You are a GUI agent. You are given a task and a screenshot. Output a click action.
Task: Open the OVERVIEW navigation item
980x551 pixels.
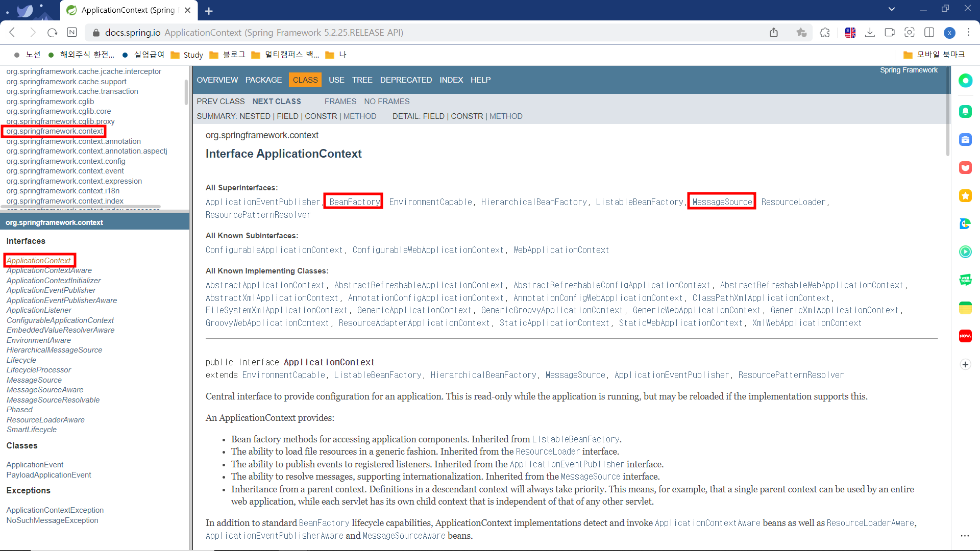pos(217,80)
